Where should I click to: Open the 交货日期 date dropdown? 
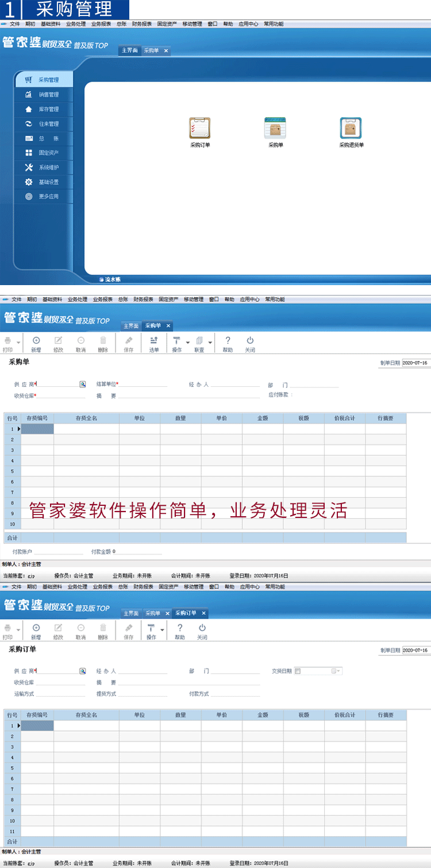(336, 671)
